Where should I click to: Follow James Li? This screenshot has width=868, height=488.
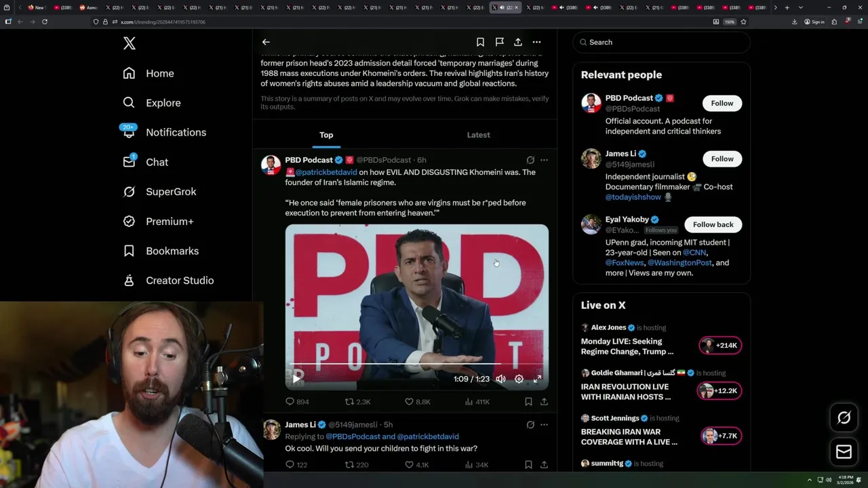pos(722,159)
